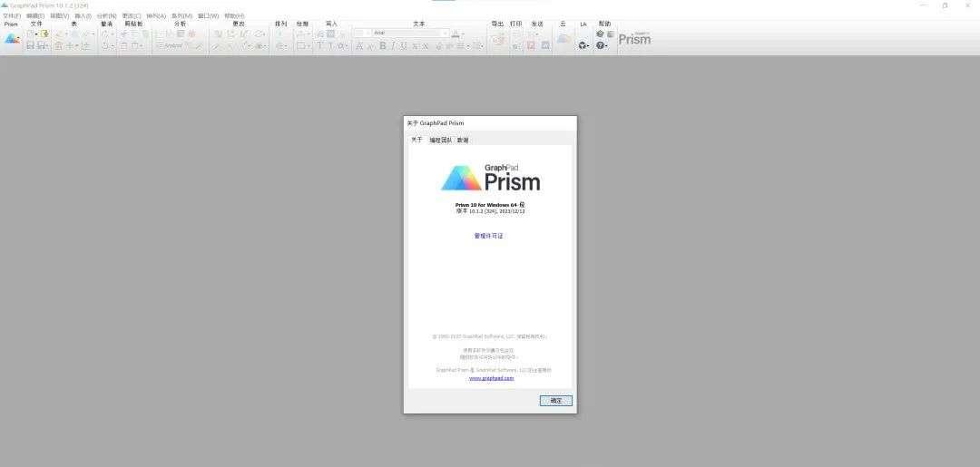This screenshot has width=980, height=467.
Task: Click the LA group icon
Action: [582, 45]
